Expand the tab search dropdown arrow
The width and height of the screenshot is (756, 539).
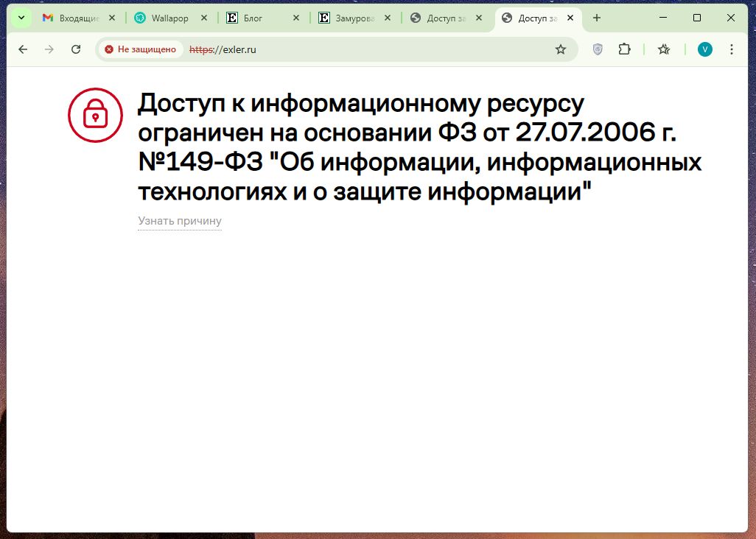tap(21, 18)
